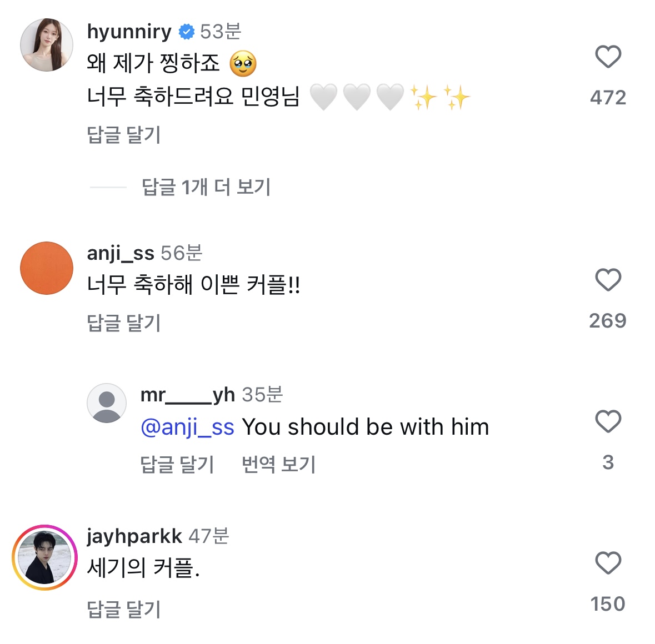Reply to hyunniry's comment via 답글 달기
The width and height of the screenshot is (655, 644).
click(124, 135)
